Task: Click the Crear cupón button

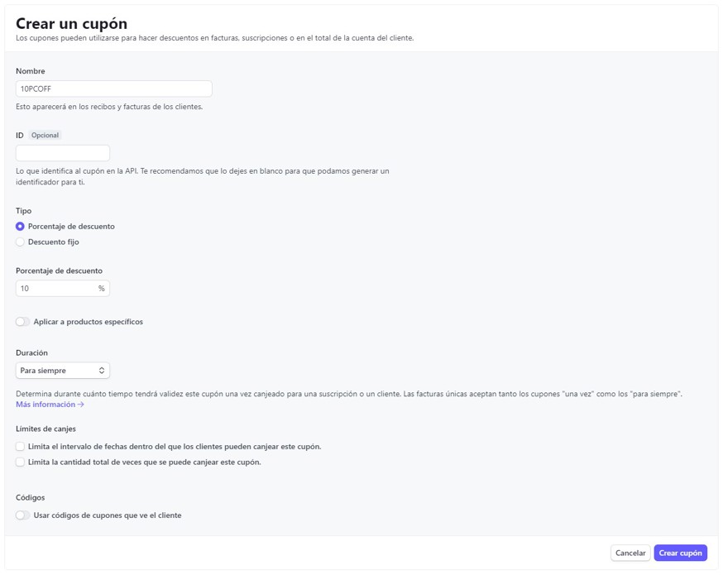Action: [x=680, y=553]
